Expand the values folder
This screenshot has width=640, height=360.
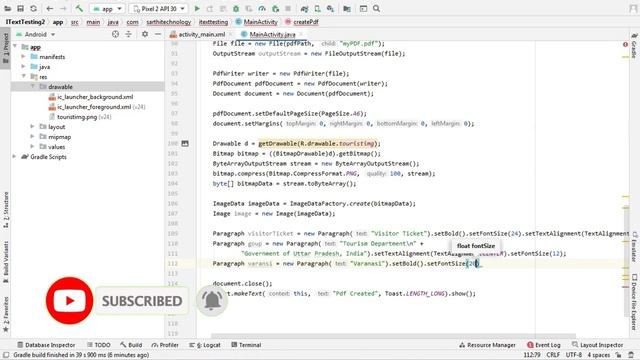tap(33, 146)
